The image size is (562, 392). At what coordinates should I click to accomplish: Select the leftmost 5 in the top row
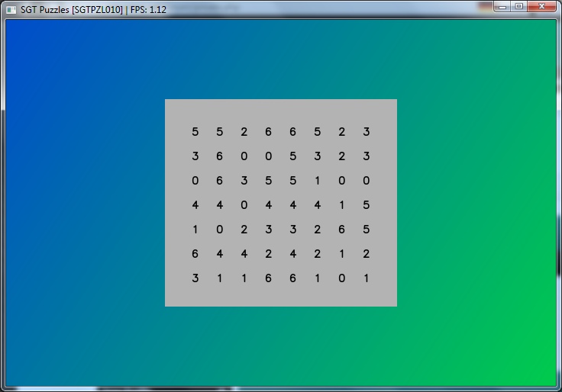click(x=195, y=132)
